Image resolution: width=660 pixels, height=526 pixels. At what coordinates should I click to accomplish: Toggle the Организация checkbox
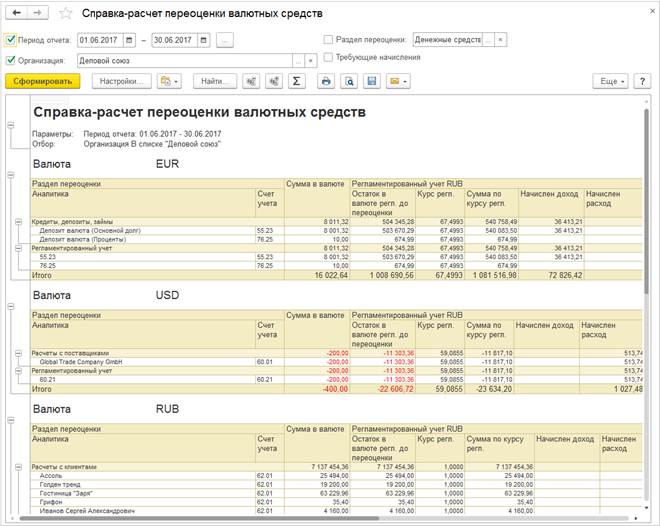[x=11, y=61]
